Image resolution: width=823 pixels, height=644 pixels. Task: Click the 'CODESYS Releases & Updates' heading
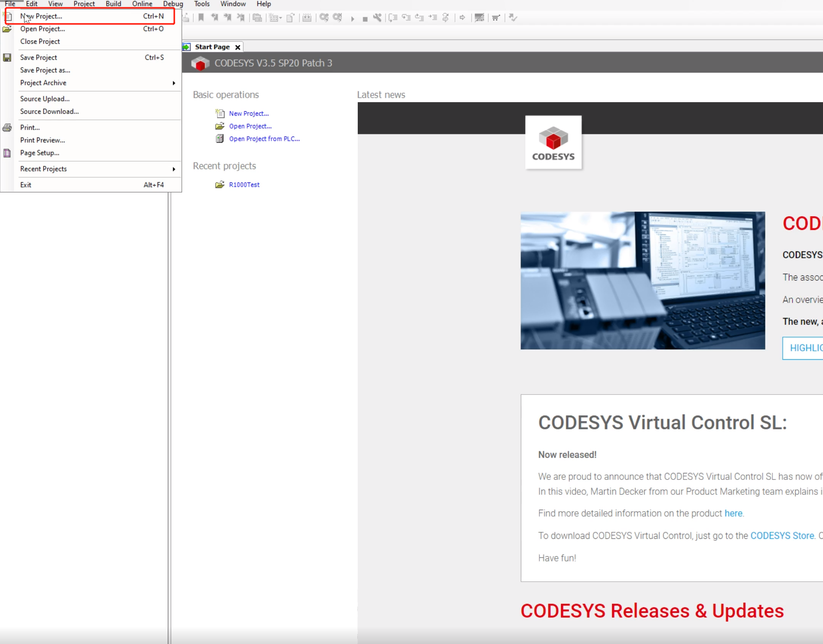(x=652, y=611)
